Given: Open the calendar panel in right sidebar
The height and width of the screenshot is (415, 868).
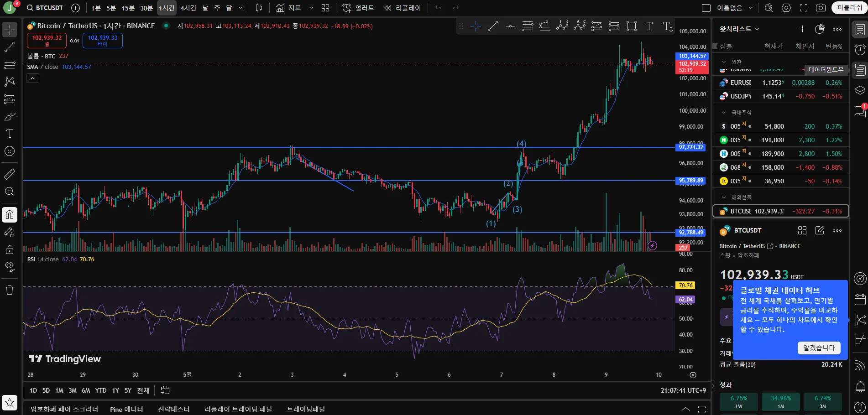Looking at the screenshot, I should coord(860,299).
